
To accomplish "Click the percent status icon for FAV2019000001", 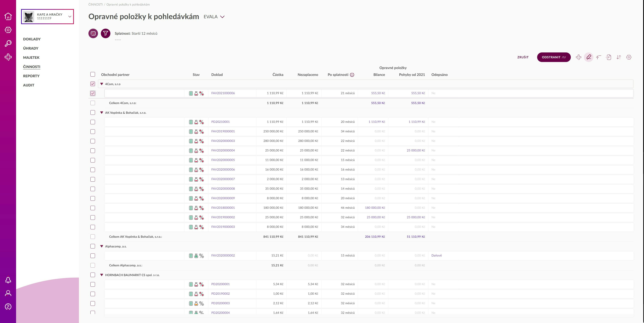I will (201, 132).
